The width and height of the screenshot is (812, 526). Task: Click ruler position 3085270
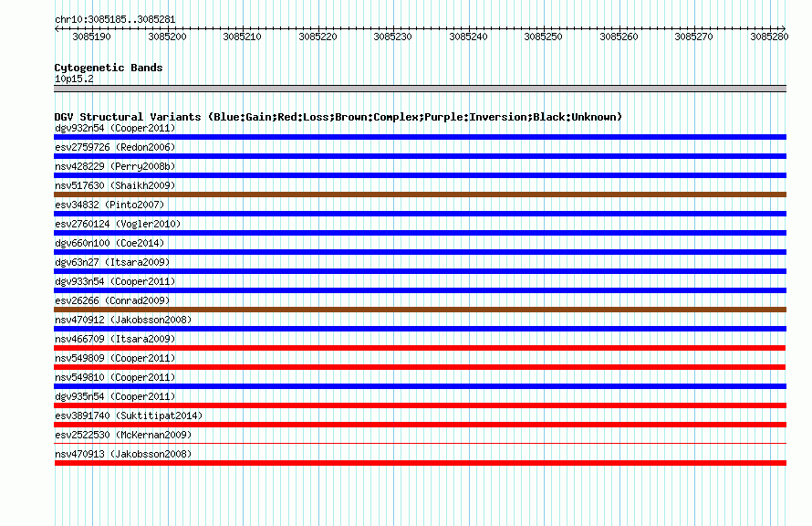[x=694, y=37]
